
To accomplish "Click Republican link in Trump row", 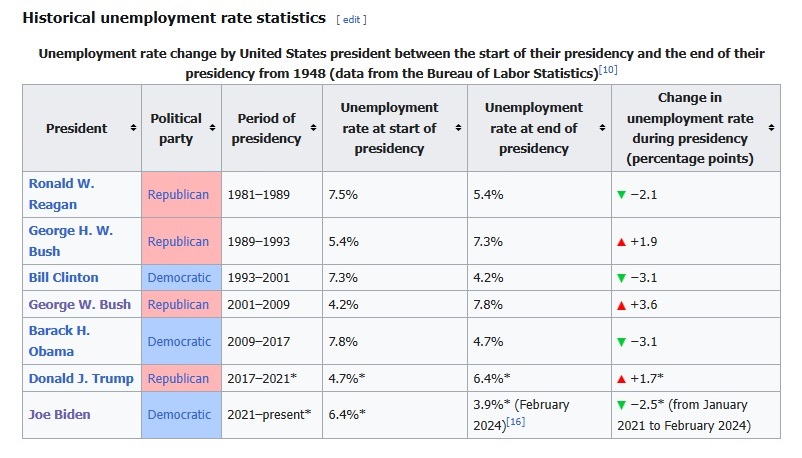I will click(x=178, y=379).
